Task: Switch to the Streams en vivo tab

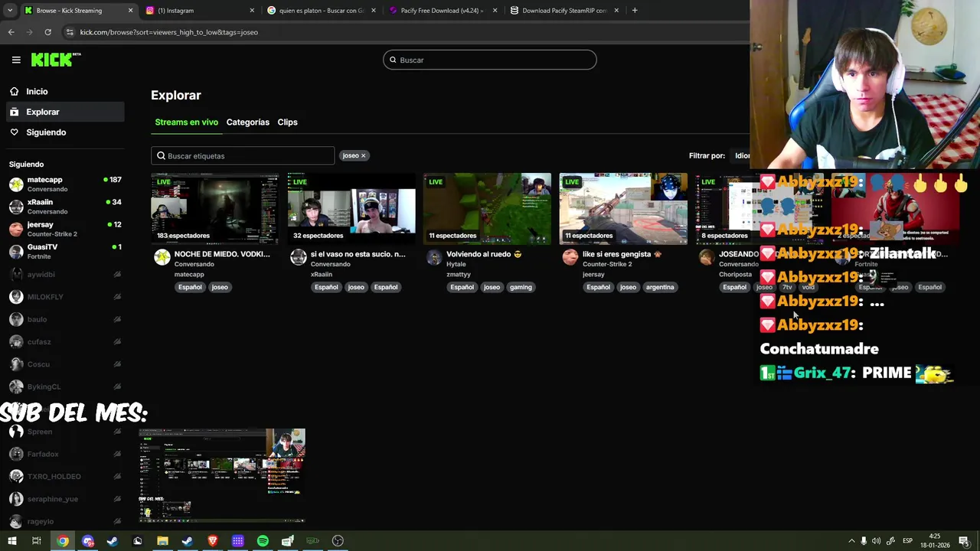Action: coord(186,122)
